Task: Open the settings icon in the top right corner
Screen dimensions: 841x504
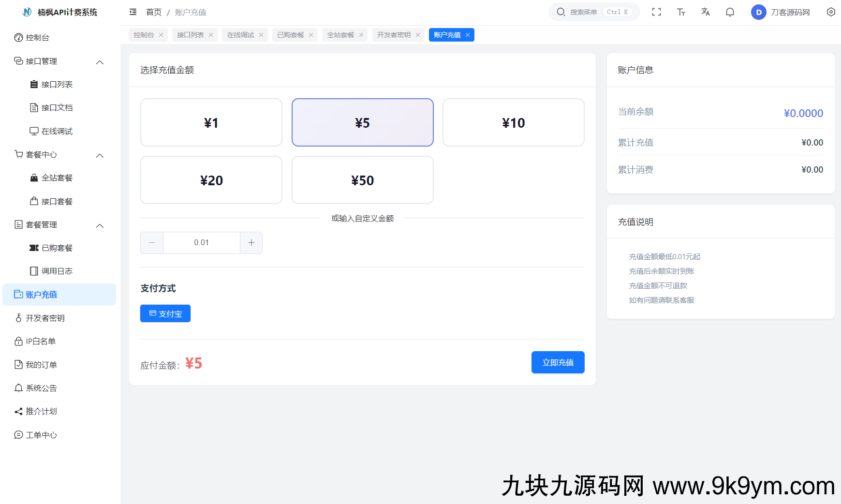Action: (x=831, y=12)
